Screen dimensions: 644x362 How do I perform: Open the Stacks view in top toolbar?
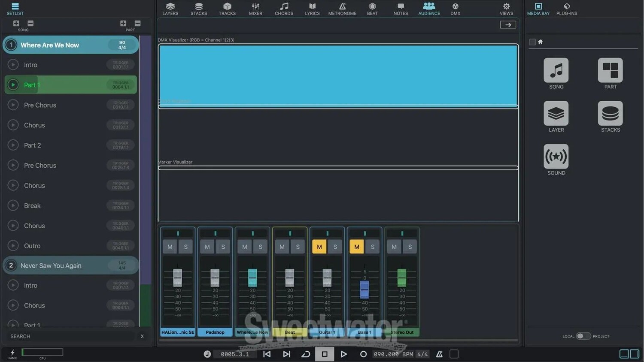pos(198,9)
